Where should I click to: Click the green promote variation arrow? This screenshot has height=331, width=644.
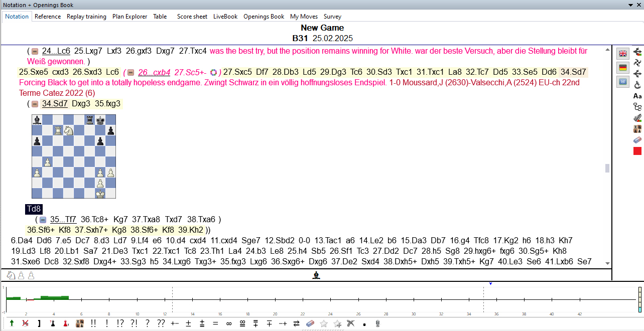click(11, 323)
